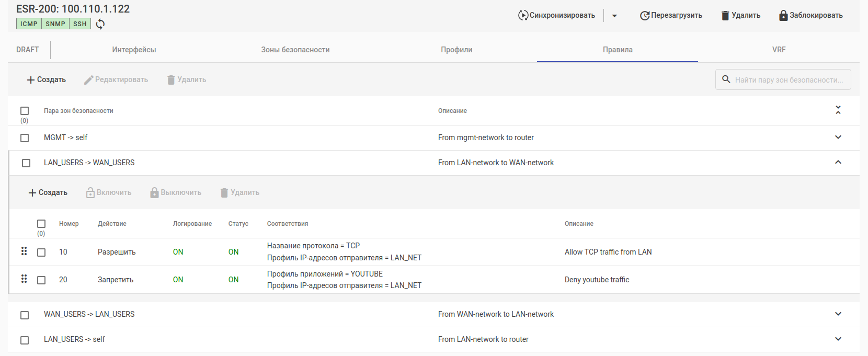Expand the MGMT -> self zone pair
The width and height of the screenshot is (868, 356).
pyautogui.click(x=838, y=137)
